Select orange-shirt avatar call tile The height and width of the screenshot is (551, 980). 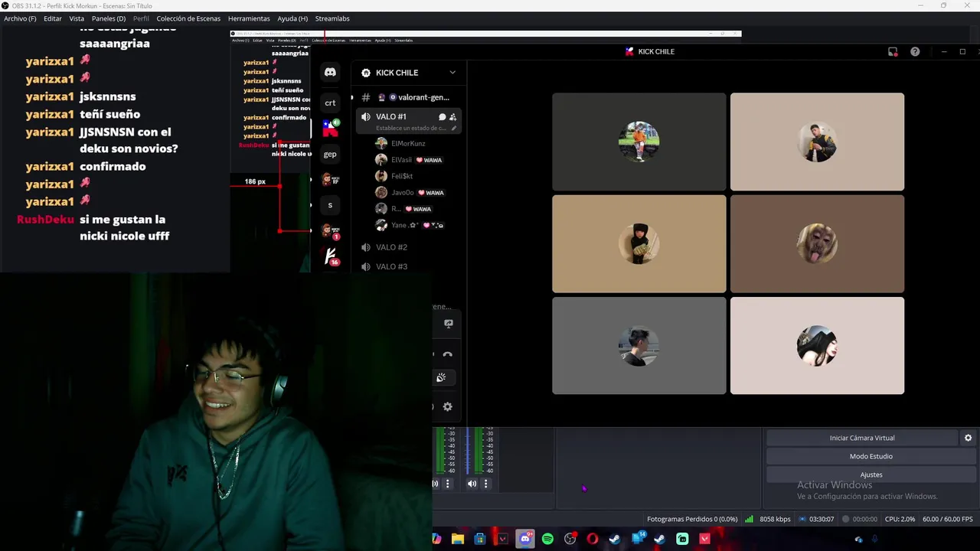639,142
